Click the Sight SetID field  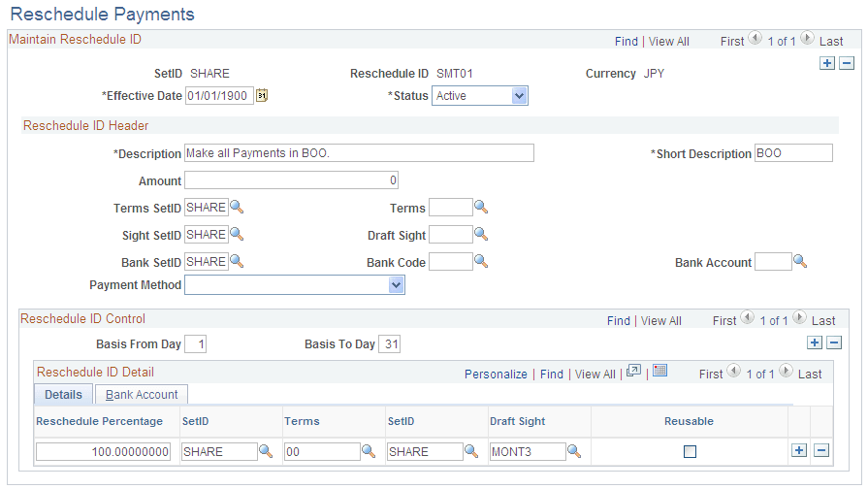coord(206,234)
